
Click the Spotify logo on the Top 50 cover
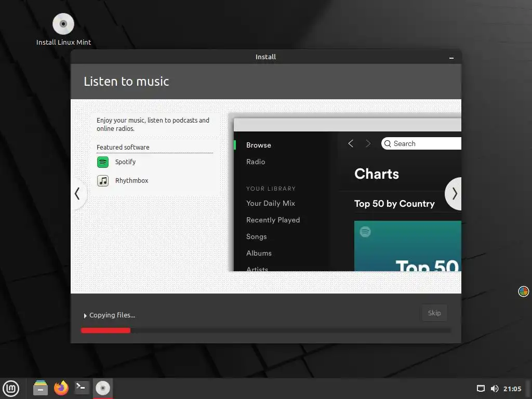(365, 232)
